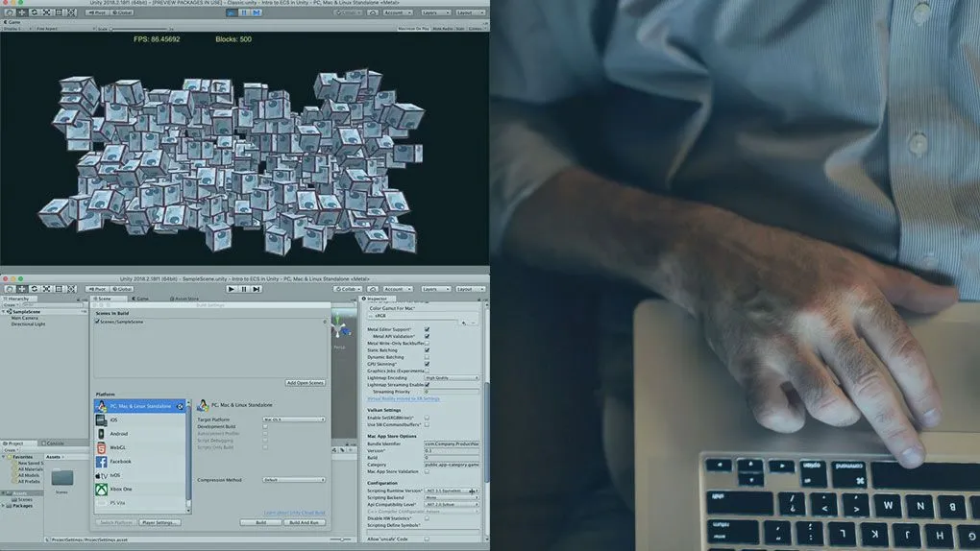Select the tvOS platform icon
This screenshot has width=980, height=551.
click(x=101, y=475)
